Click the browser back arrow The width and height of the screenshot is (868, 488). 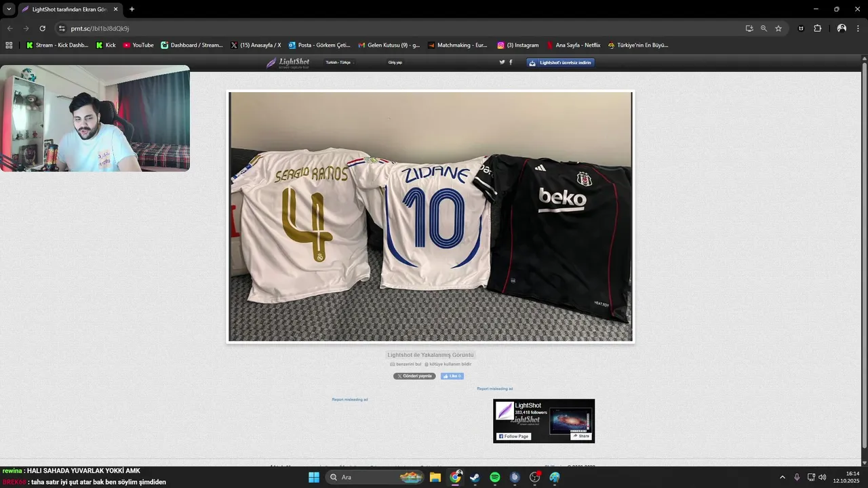tap(9, 28)
